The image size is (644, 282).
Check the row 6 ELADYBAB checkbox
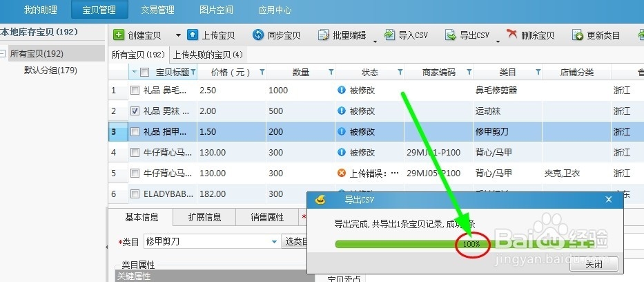point(135,194)
